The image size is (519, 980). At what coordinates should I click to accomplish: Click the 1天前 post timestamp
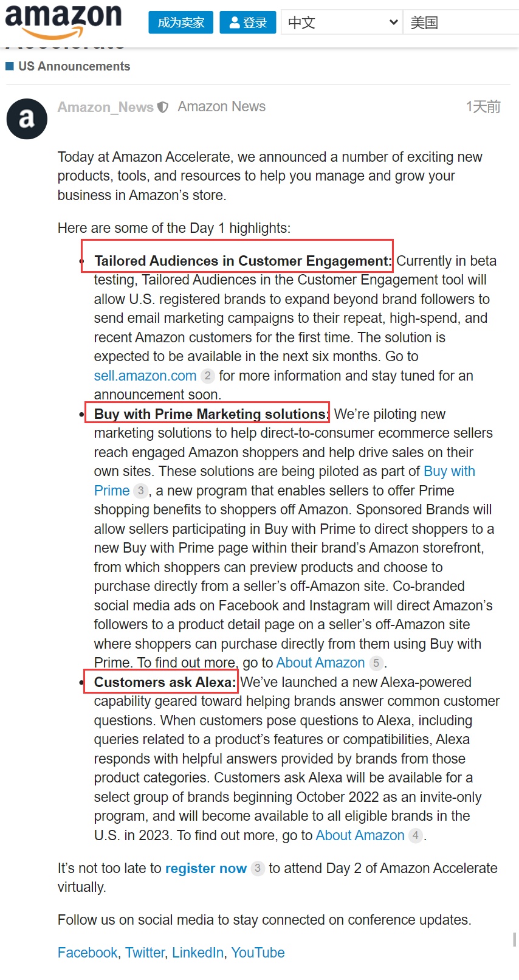click(483, 107)
